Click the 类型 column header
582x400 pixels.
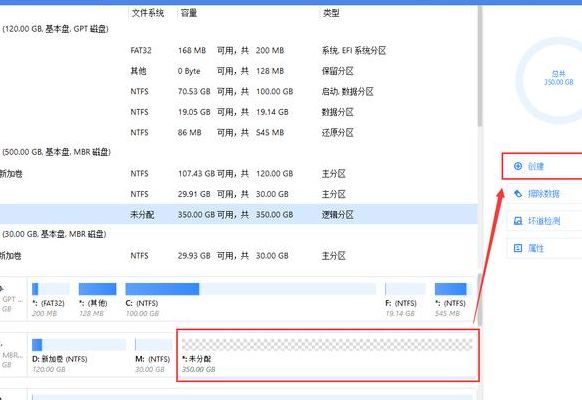(x=331, y=13)
